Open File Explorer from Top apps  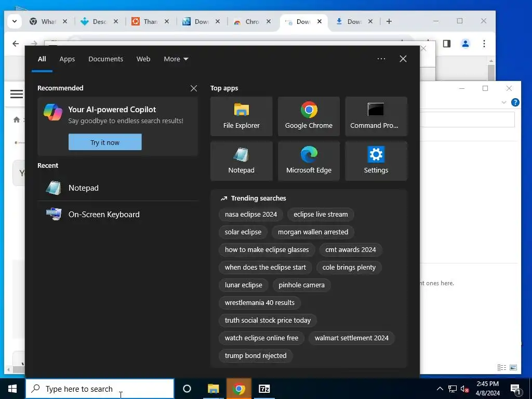pyautogui.click(x=241, y=116)
